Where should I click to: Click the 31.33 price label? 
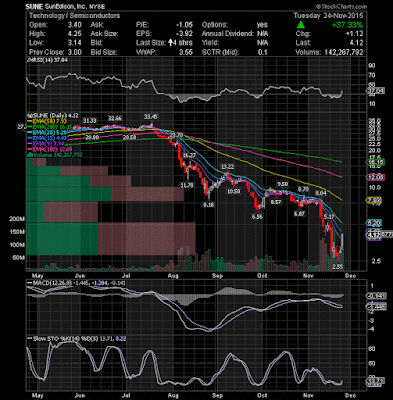[x=90, y=120]
